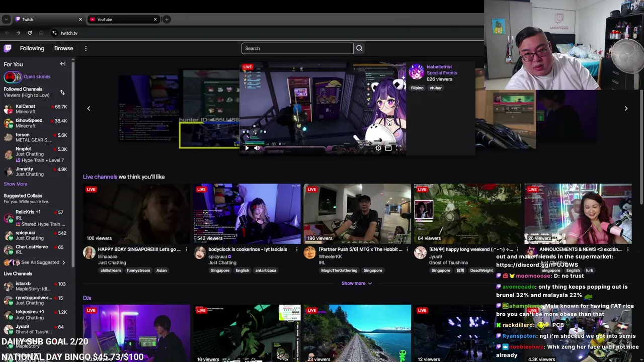
Task: Open the three-dot More menu beside Browse
Action: (86, 48)
